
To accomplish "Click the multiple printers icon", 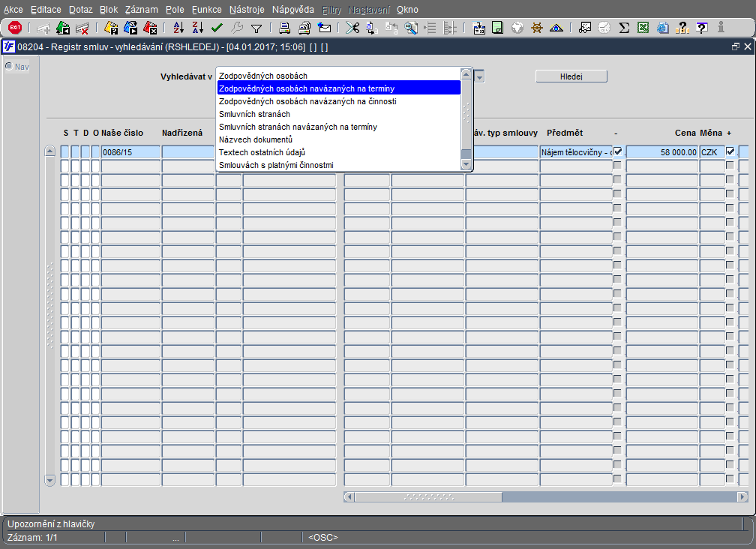I will click(304, 28).
